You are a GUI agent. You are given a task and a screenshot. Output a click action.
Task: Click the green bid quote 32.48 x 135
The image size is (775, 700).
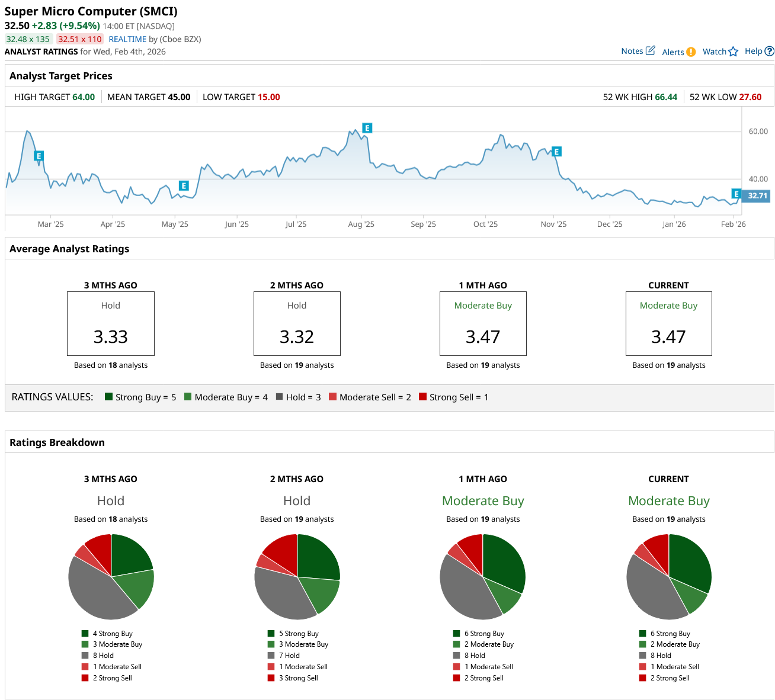pos(28,39)
